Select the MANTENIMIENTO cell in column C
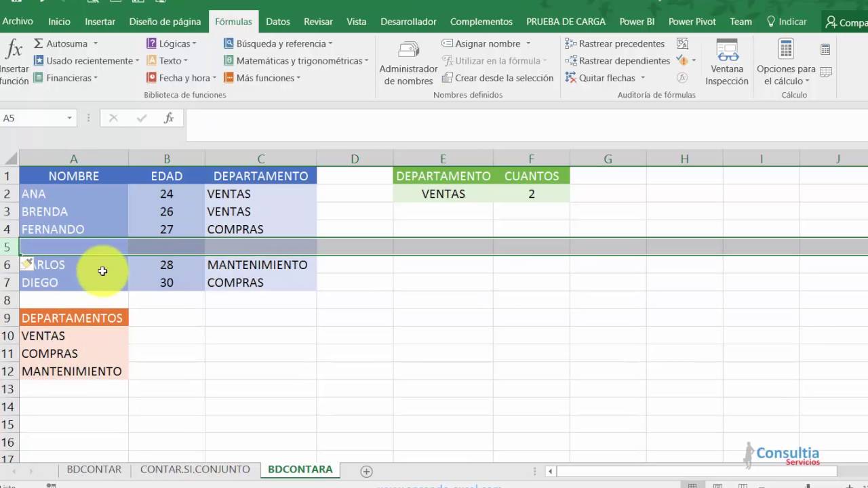The height and width of the screenshot is (488, 868). (260, 264)
